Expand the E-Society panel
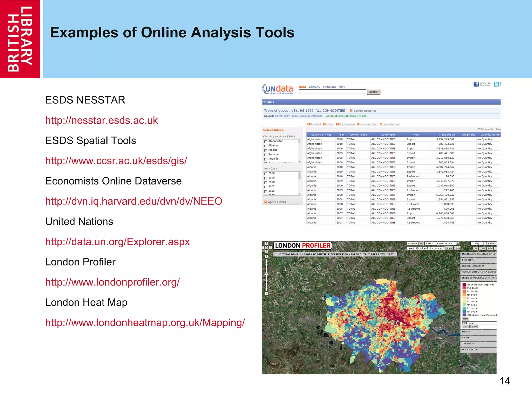The width and height of the screenshot is (532, 399). (478, 260)
